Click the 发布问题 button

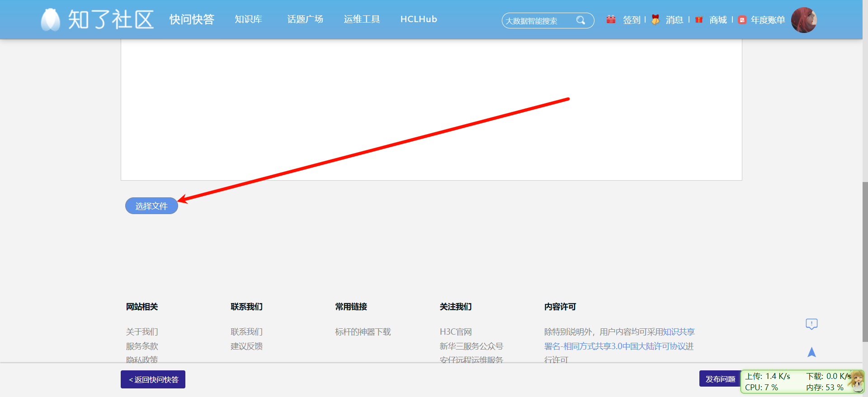tap(720, 379)
